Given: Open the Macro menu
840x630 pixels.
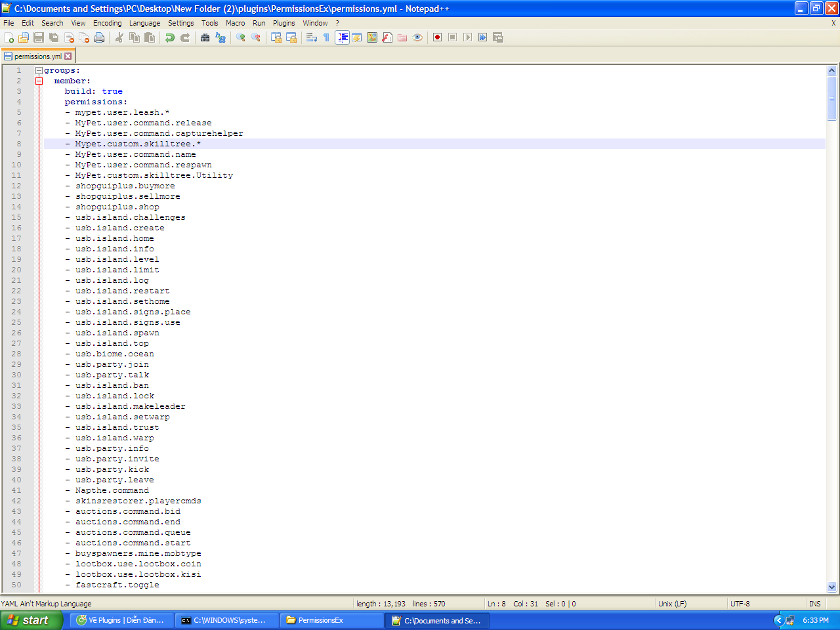Looking at the screenshot, I should click(236, 23).
